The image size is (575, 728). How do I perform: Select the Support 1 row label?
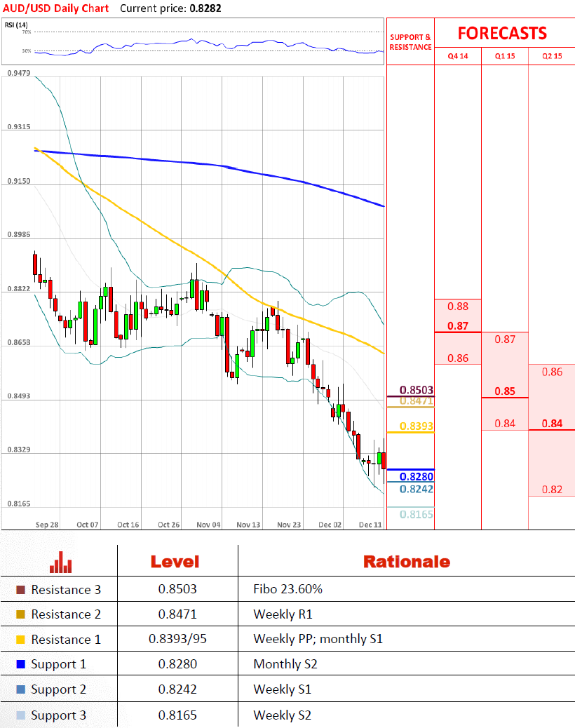(x=58, y=664)
